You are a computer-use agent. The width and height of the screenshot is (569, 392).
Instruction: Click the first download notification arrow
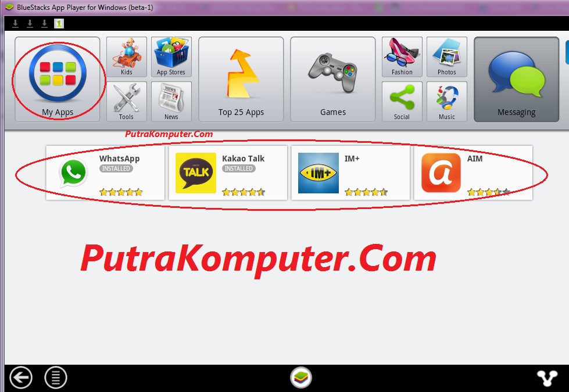pos(15,24)
